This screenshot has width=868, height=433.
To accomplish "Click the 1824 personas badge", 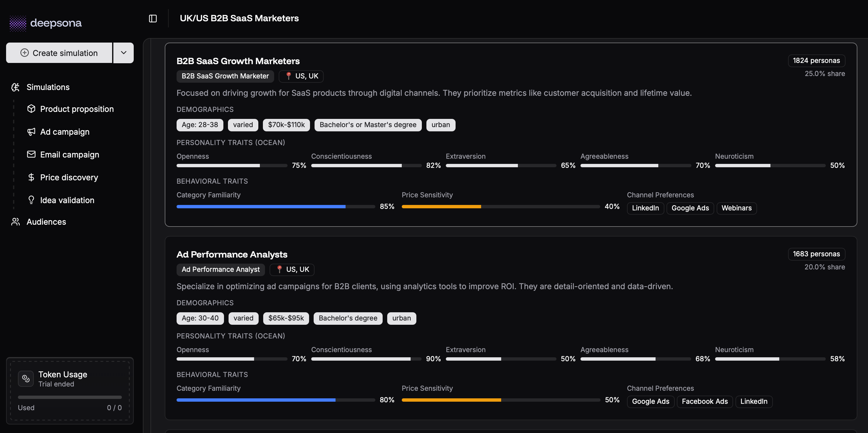I will click(816, 61).
